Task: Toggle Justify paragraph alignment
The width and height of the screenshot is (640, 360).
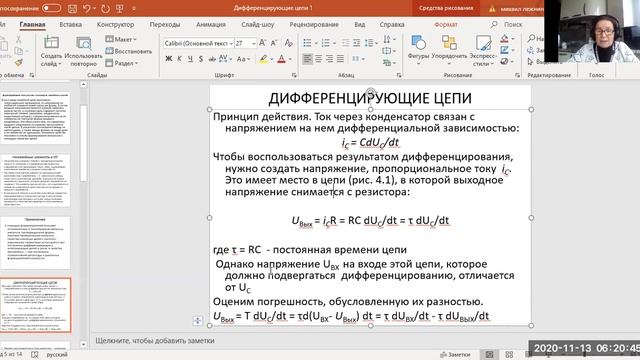Action: point(340,59)
